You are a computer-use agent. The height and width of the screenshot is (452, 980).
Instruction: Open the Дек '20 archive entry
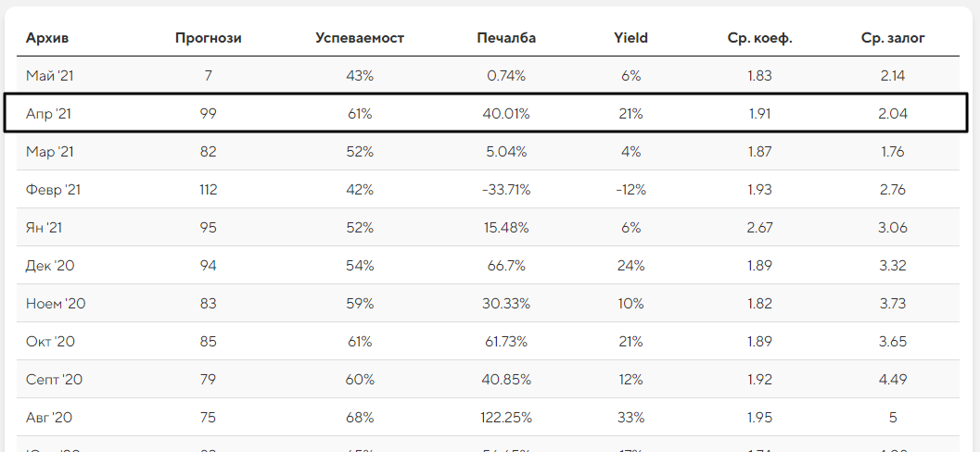[50, 266]
